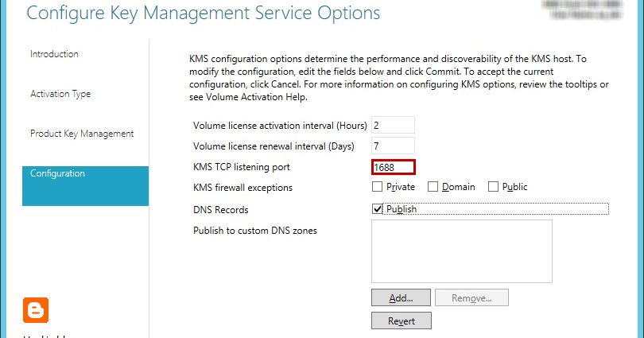
Task: Click the Revert button
Action: coord(402,321)
